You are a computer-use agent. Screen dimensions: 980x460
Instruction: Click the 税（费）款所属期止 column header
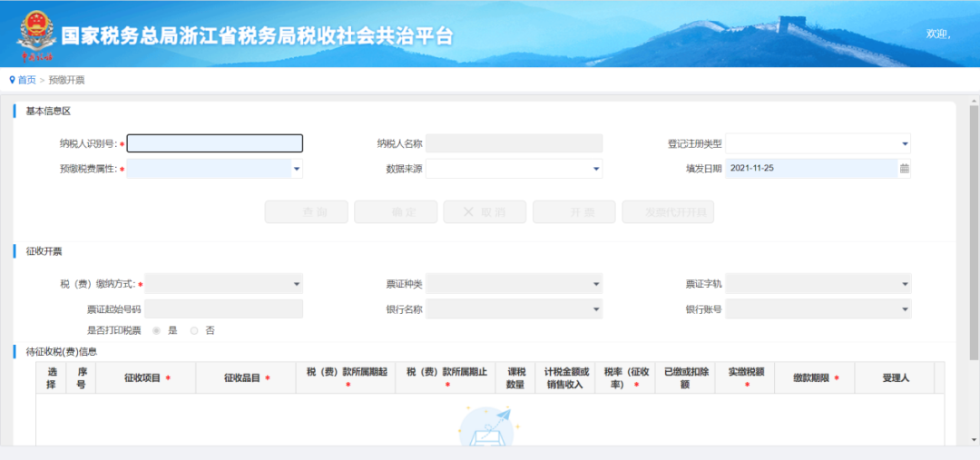(x=446, y=377)
